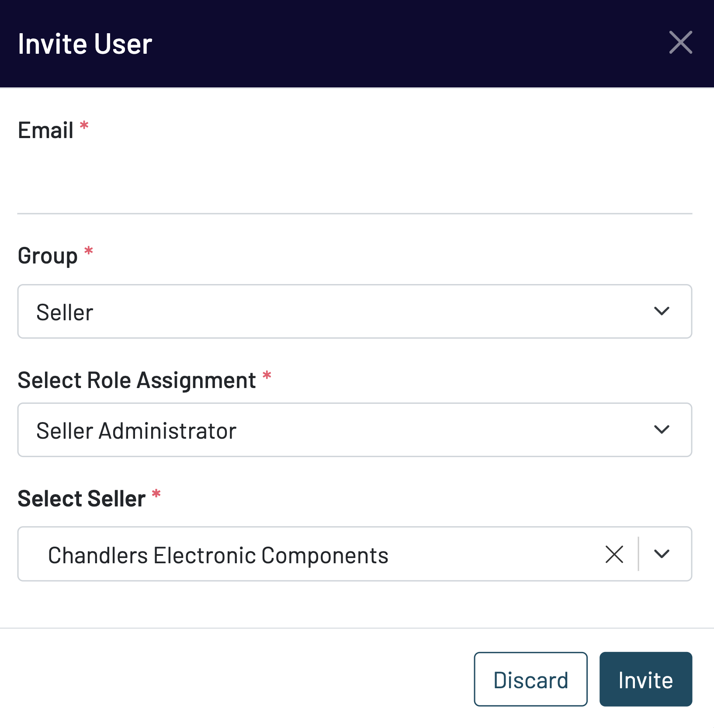Send the invitation with the Invite button

[x=645, y=679]
